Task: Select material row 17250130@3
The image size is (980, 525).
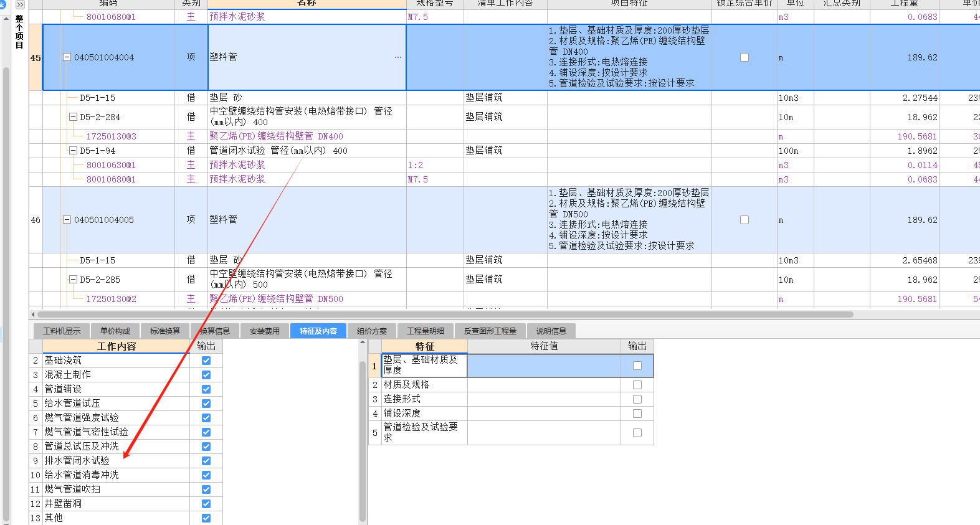Action: (x=111, y=136)
